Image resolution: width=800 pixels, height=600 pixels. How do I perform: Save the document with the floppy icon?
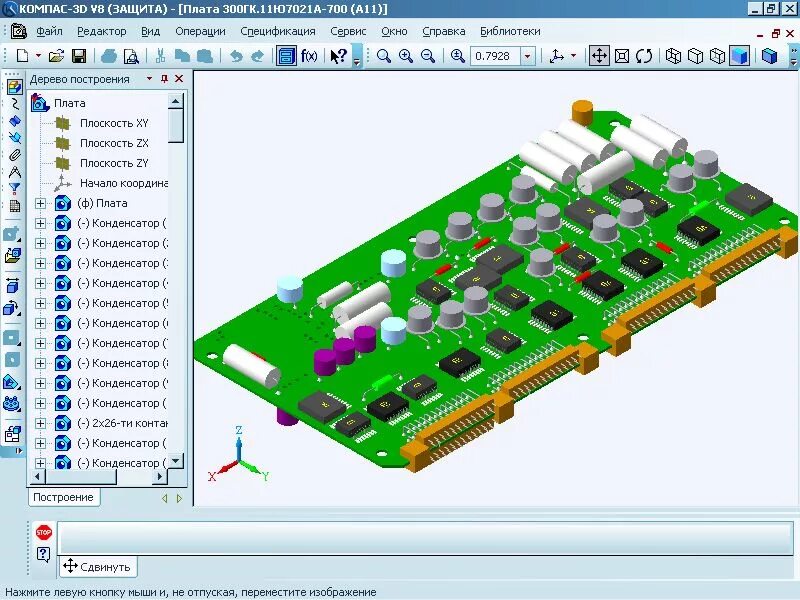[x=79, y=56]
